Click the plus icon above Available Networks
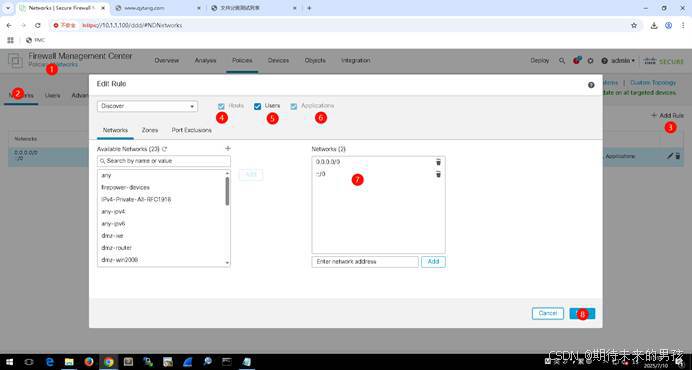Screen dimensions: 692x370 coord(228,148)
